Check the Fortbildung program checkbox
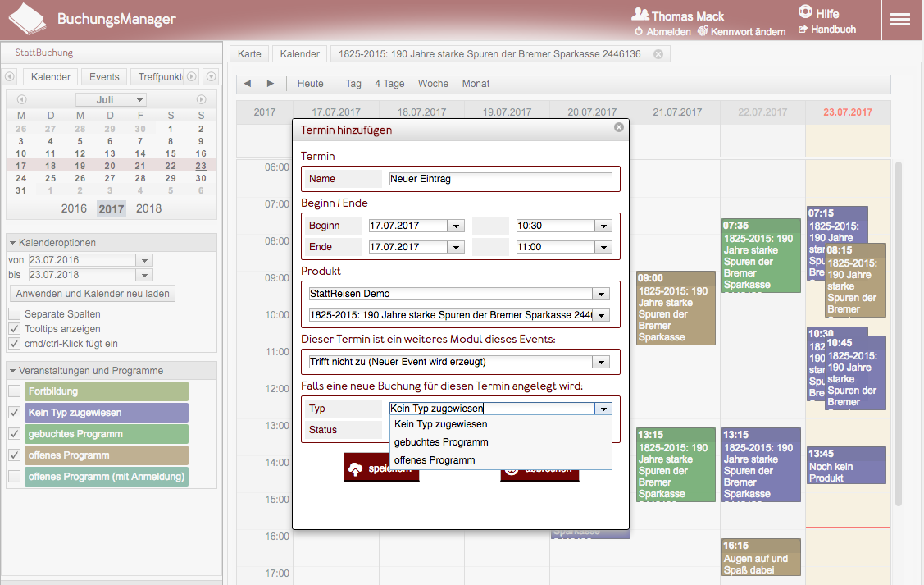 click(15, 391)
